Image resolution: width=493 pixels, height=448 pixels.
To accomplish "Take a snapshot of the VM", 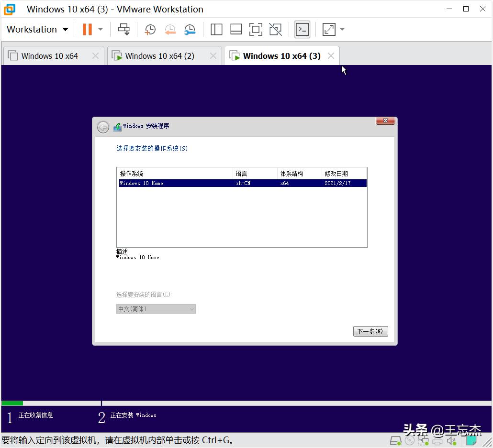I will (x=150, y=29).
